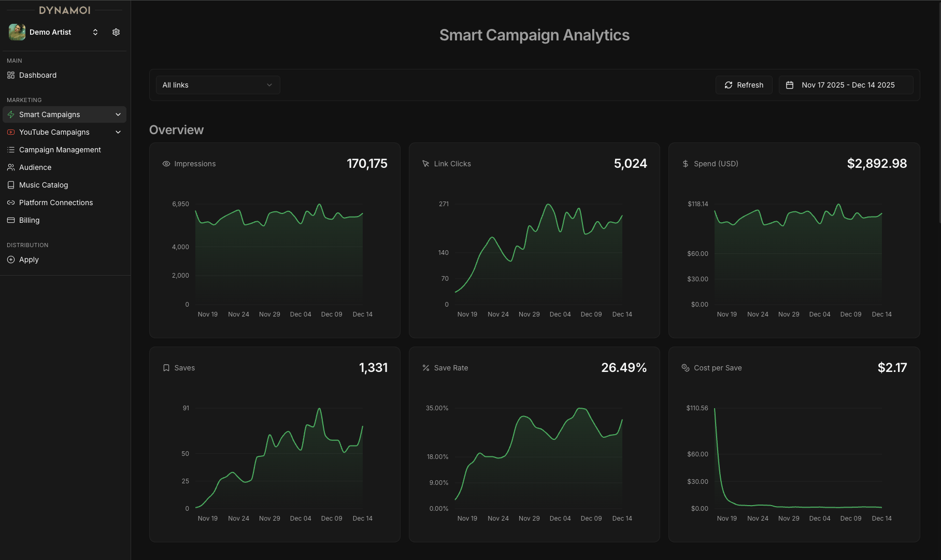The width and height of the screenshot is (941, 560).
Task: Navigate to the Dashboard menu item
Action: tap(37, 75)
